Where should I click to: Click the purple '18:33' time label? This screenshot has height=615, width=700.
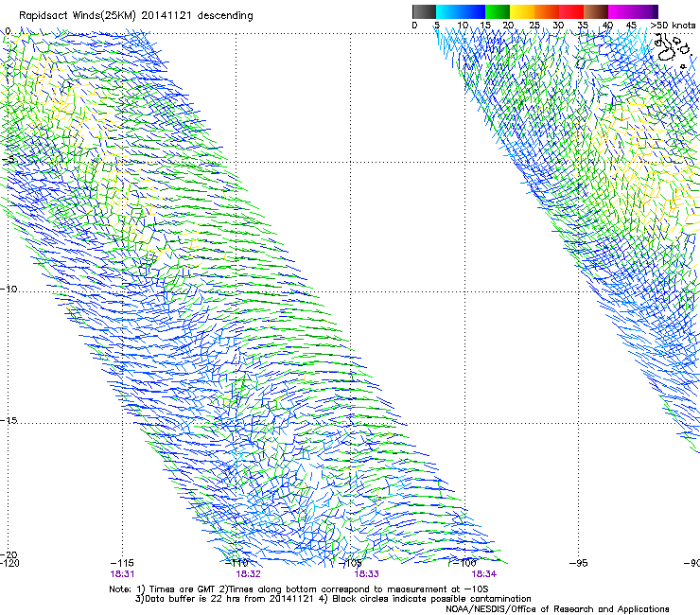pyautogui.click(x=366, y=574)
